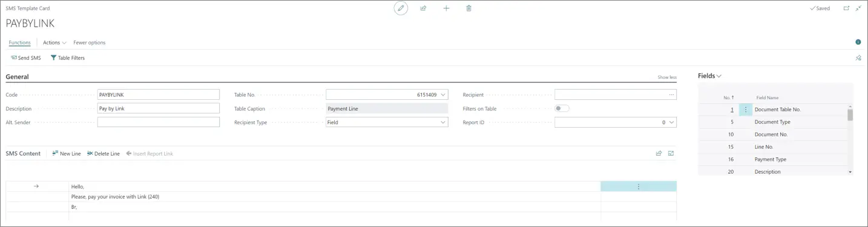
Task: Select Description row in Fields list
Action: point(773,171)
